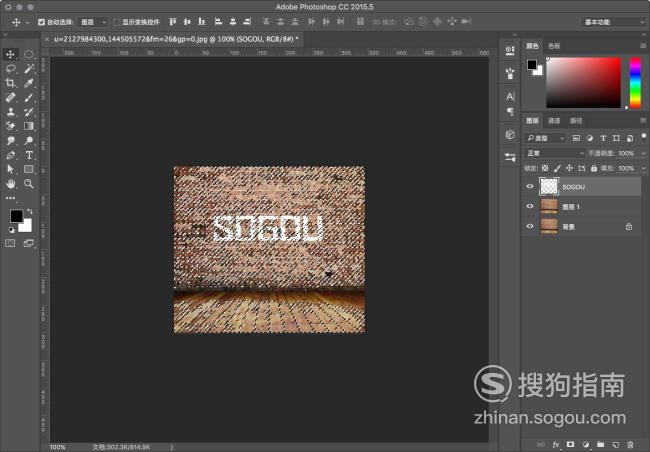Switch to the Paths tab
Viewport: 650px width, 452px height.
pos(576,121)
